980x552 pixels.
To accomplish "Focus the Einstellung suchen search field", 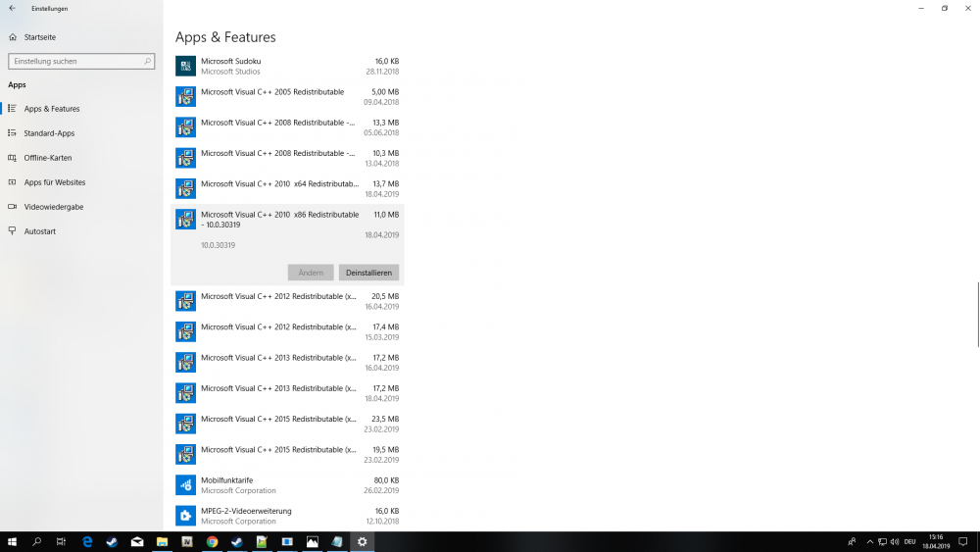I will [x=81, y=61].
